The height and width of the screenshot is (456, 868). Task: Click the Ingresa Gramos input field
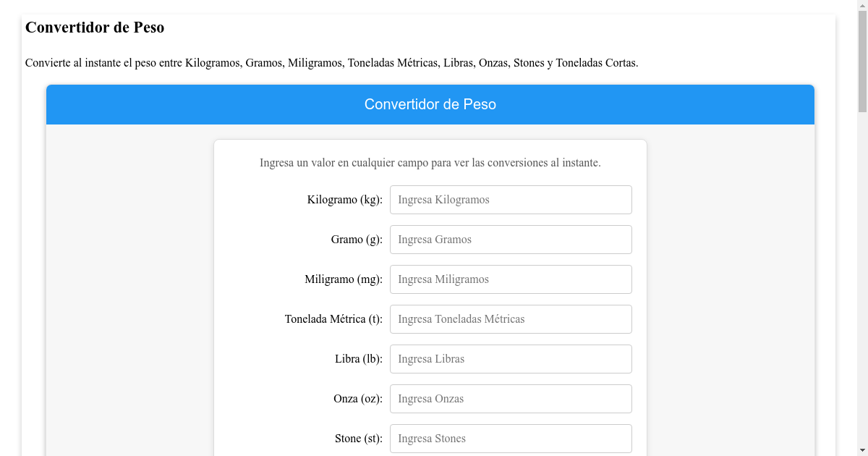(511, 240)
